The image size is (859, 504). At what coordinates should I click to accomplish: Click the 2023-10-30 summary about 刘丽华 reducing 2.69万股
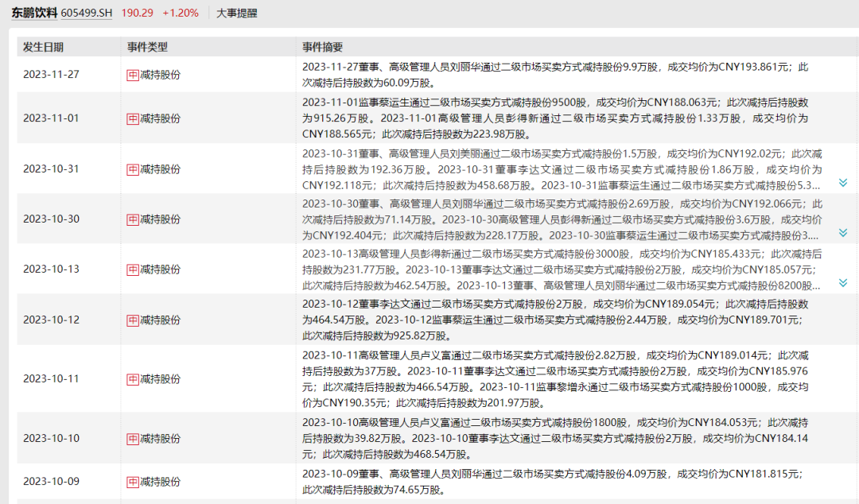pos(562,219)
